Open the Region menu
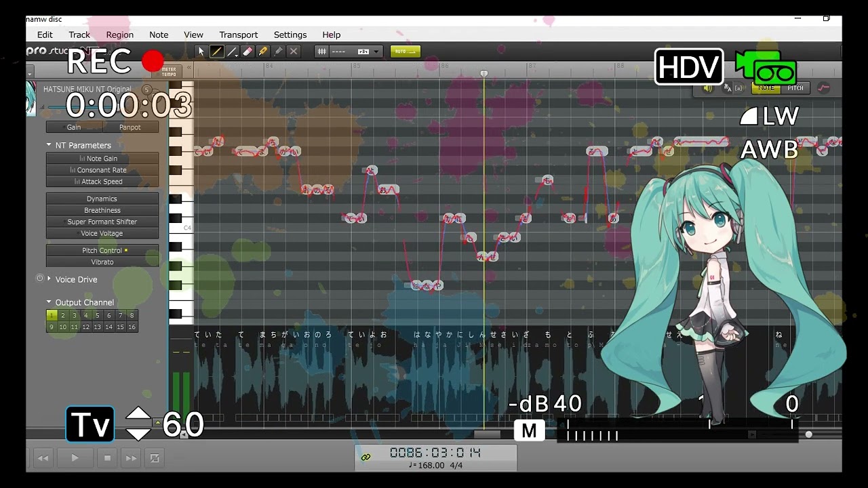The image size is (868, 488). 119,35
